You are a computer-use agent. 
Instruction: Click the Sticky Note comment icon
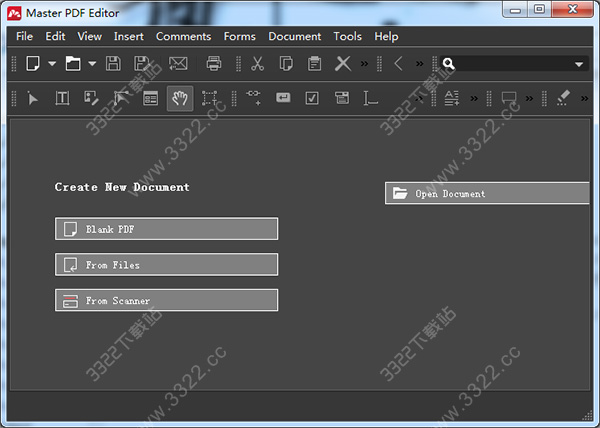coord(509,98)
